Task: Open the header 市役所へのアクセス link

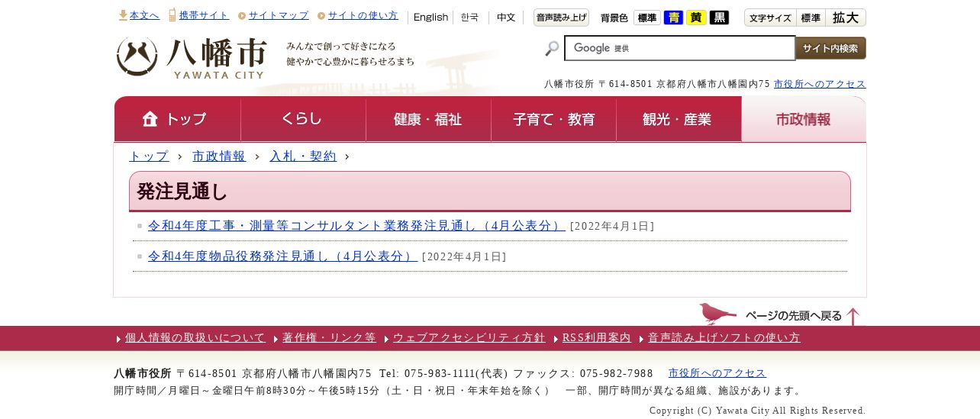Action: pos(820,84)
